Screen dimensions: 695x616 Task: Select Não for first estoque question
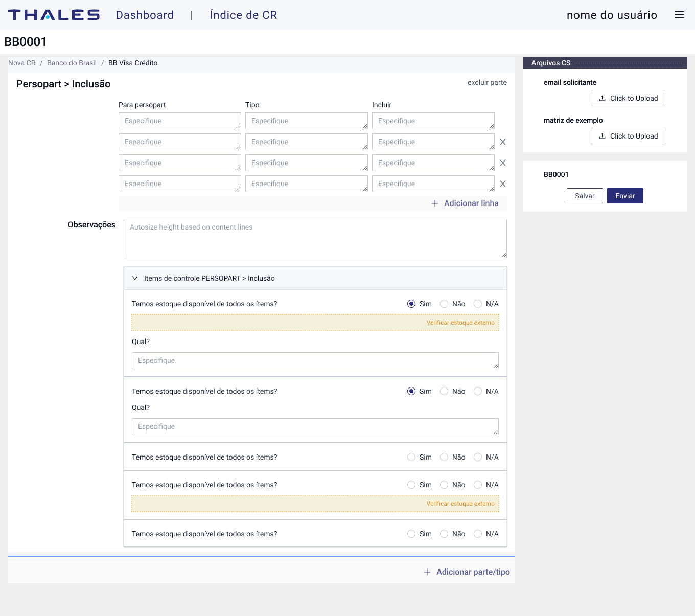[x=444, y=304]
